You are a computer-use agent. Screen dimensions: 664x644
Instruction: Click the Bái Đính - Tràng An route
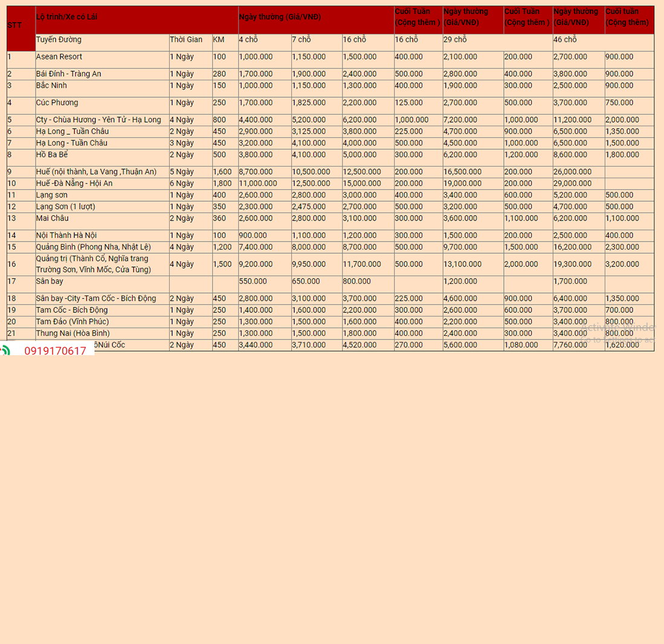[x=68, y=74]
